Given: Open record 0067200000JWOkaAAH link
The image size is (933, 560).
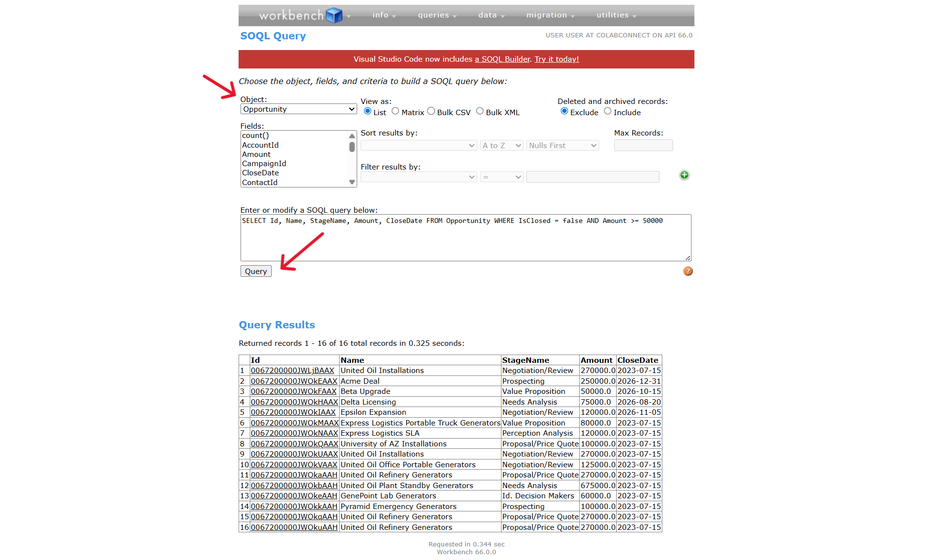Looking at the screenshot, I should [x=294, y=475].
